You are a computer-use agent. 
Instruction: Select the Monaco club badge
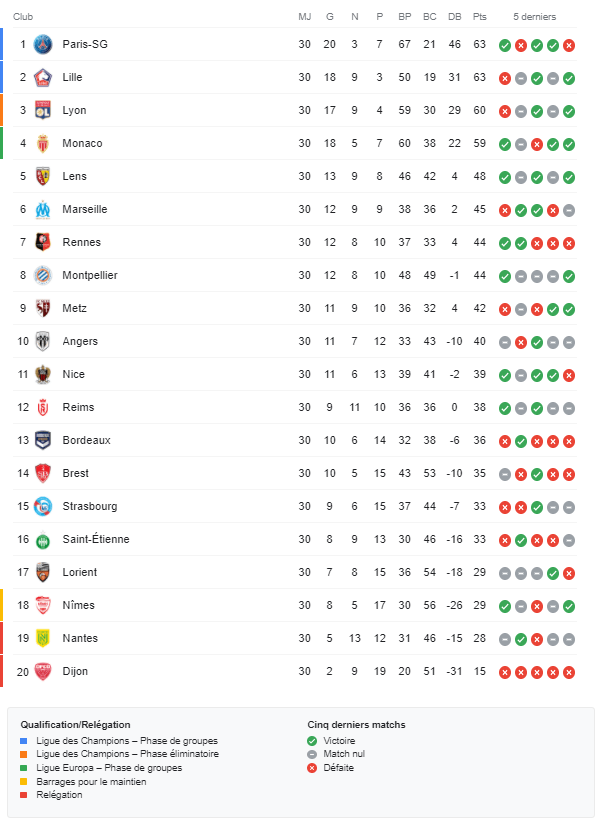(43, 144)
